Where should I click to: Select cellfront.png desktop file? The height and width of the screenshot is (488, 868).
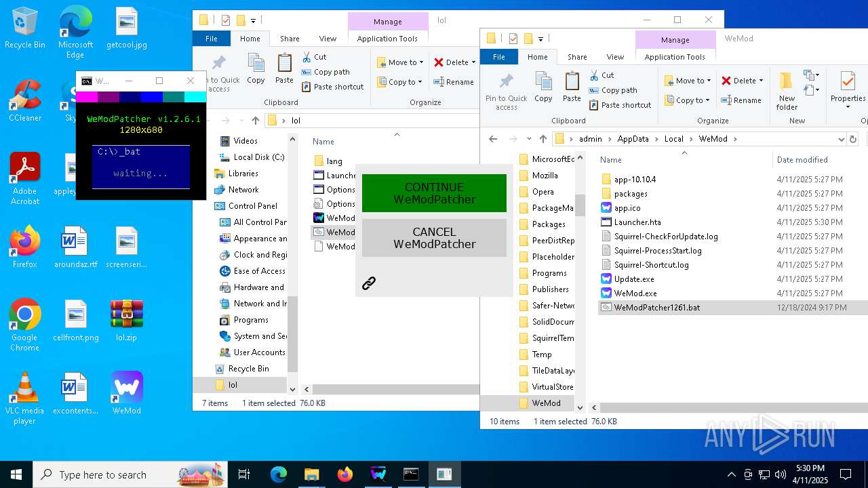point(75,321)
